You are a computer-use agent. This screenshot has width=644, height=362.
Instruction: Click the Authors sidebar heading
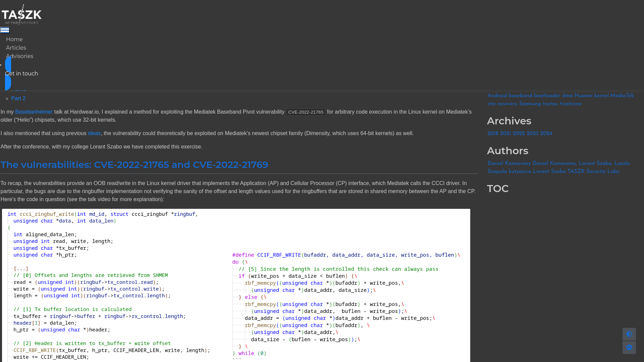click(507, 151)
